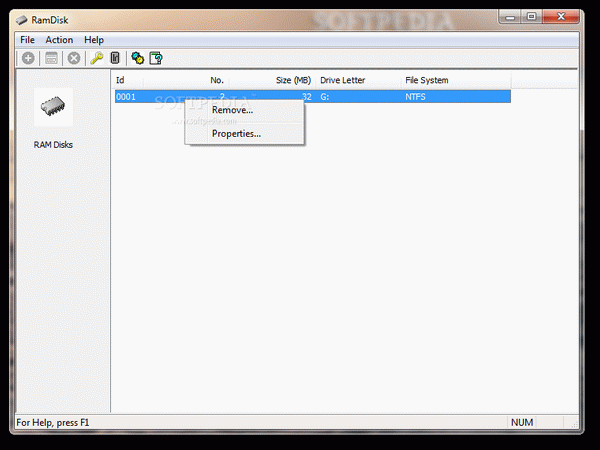The height and width of the screenshot is (450, 600).
Task: Sort by the No. column header
Action: click(x=186, y=80)
